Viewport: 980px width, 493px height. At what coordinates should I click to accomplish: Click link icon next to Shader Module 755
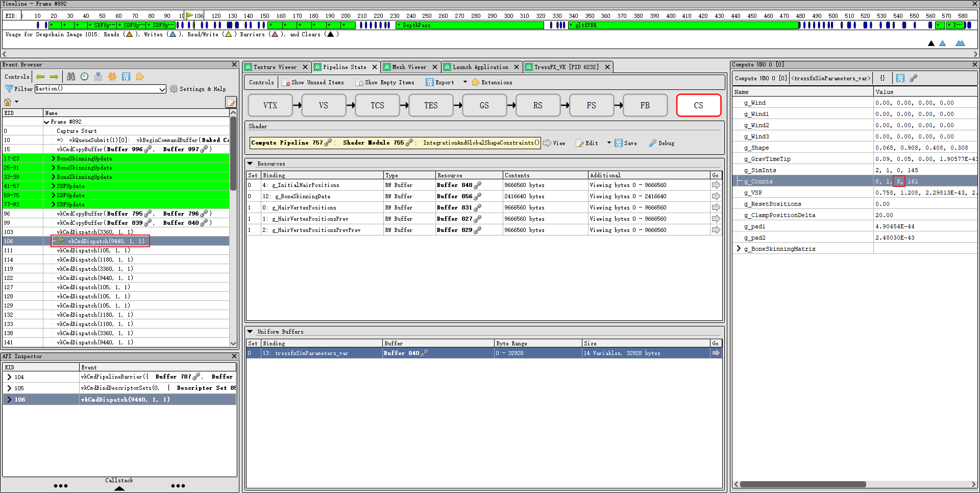(409, 143)
